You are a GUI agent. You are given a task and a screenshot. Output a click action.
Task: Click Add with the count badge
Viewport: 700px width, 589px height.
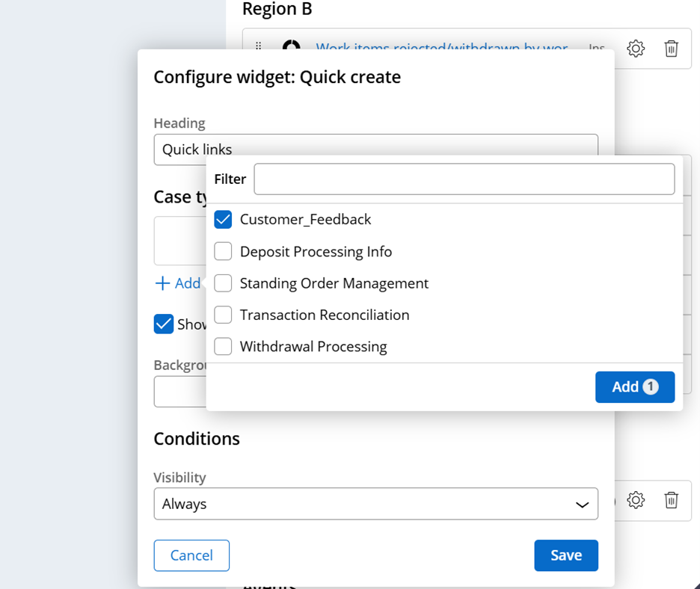pos(634,386)
